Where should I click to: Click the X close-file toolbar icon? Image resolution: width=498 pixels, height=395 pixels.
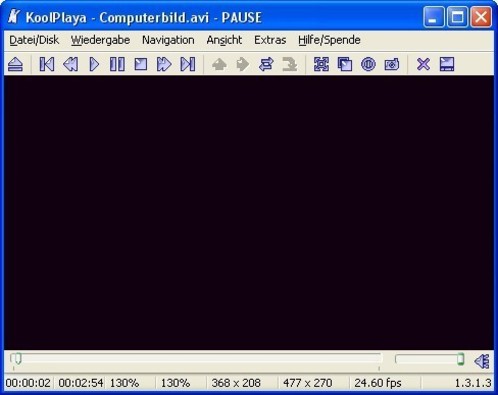click(x=423, y=64)
